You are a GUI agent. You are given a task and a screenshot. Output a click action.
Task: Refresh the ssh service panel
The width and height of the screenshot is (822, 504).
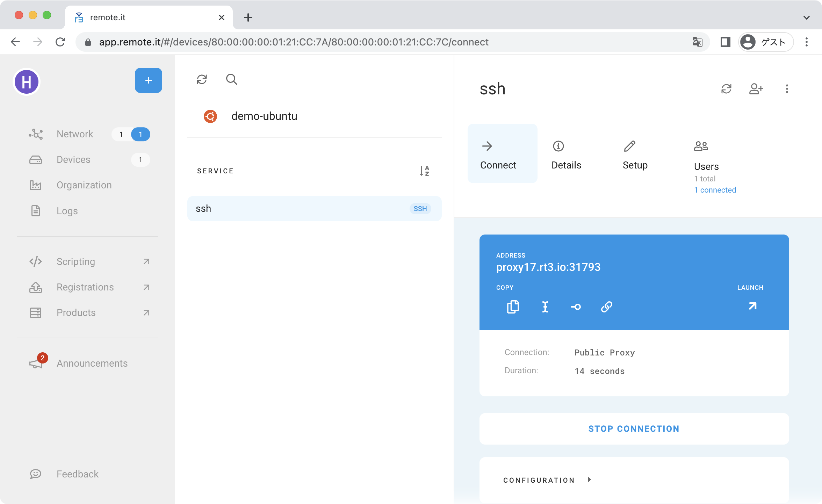click(726, 89)
